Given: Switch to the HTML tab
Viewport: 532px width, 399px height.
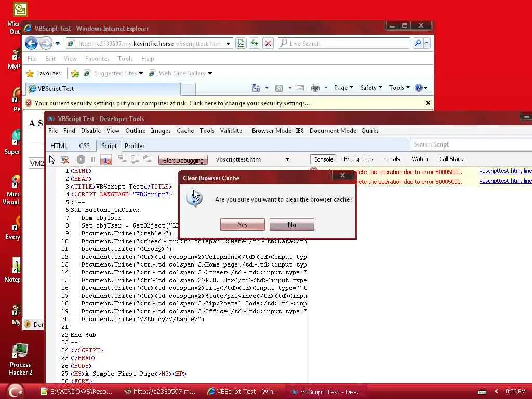Looking at the screenshot, I should pos(59,146).
